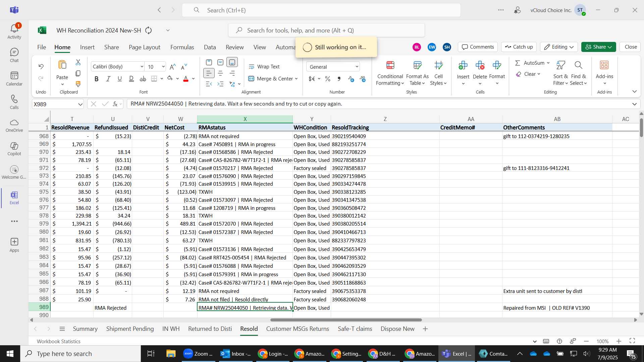644x362 pixels.
Task: Expand the Name Box dropdown
Action: pyautogui.click(x=80, y=104)
